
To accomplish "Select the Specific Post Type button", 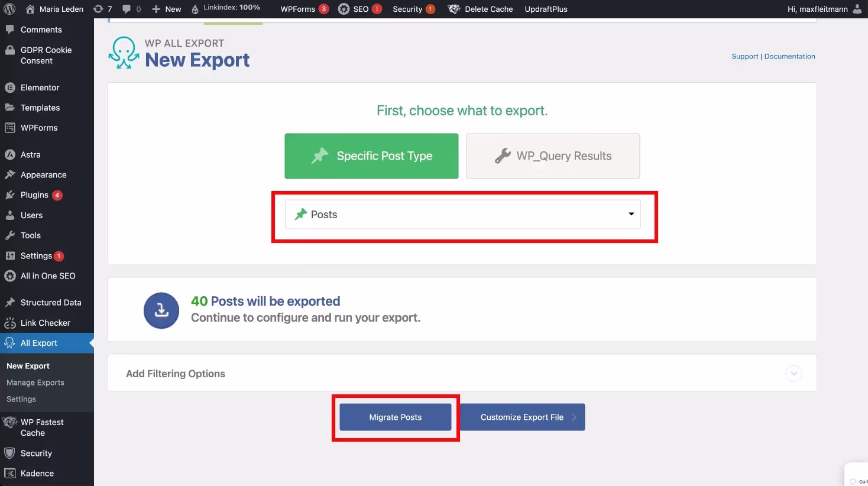I will click(371, 156).
